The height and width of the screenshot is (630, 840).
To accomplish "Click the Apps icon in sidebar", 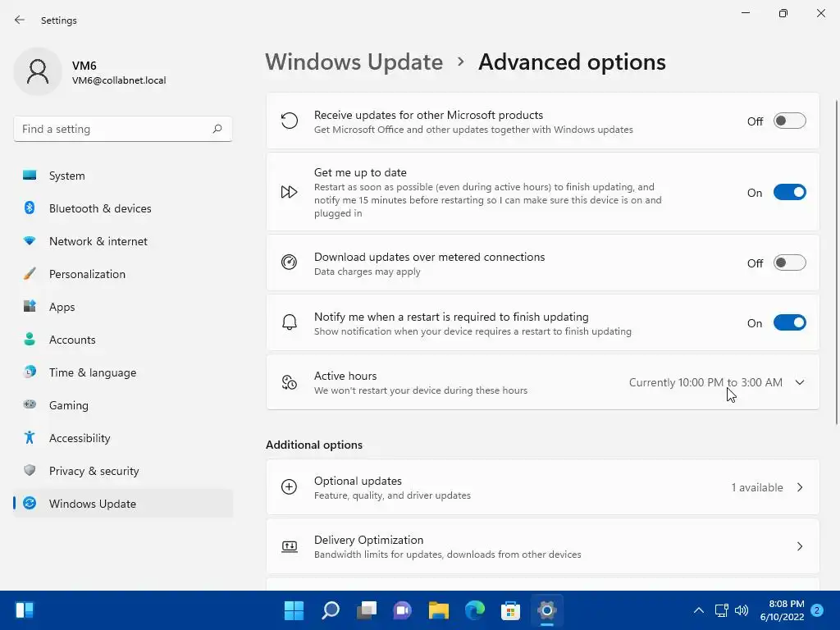I will [30, 307].
